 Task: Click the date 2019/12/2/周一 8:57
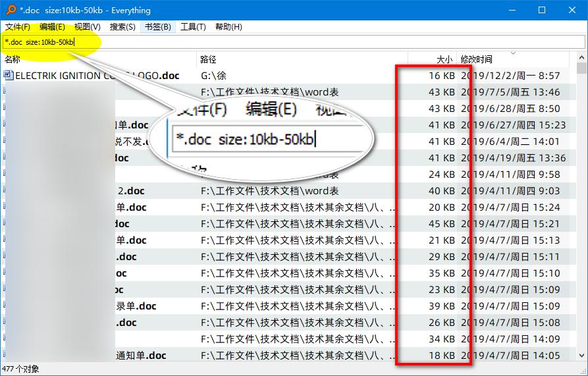coord(510,76)
